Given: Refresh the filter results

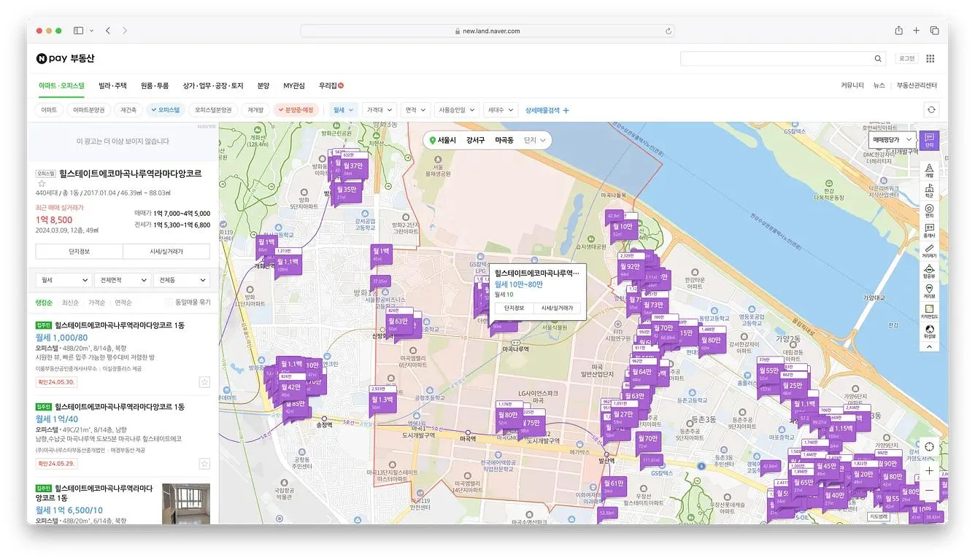Looking at the screenshot, I should pyautogui.click(x=930, y=110).
